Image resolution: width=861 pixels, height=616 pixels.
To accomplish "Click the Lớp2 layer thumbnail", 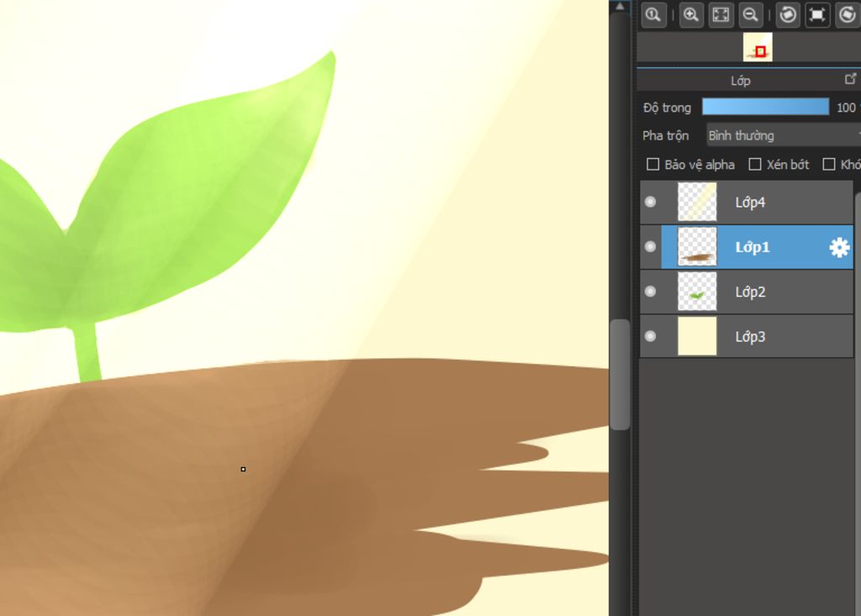I will (697, 292).
